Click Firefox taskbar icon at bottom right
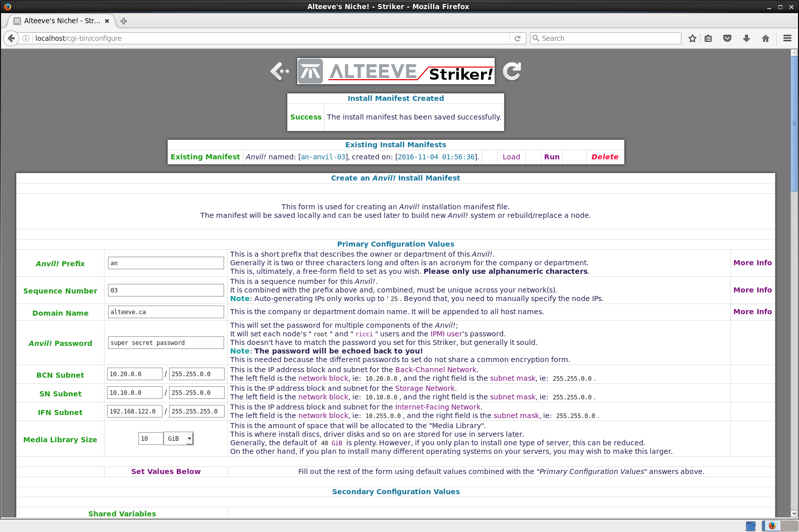 tap(772, 525)
